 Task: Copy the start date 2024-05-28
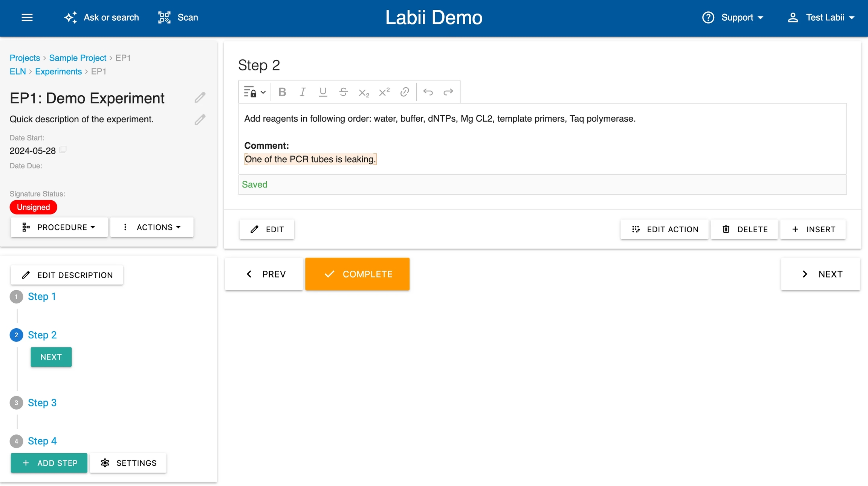tap(63, 149)
